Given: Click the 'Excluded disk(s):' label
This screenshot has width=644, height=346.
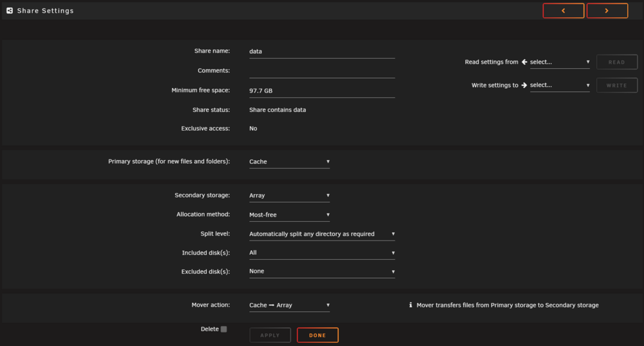Looking at the screenshot, I should (x=205, y=272).
